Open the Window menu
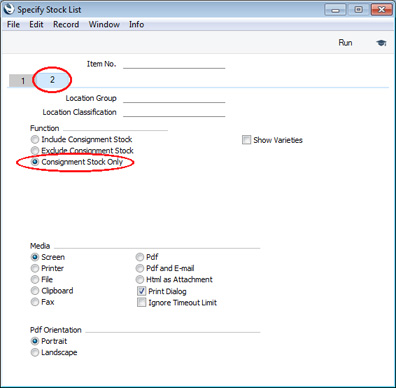The height and width of the screenshot is (388, 396). 104,24
